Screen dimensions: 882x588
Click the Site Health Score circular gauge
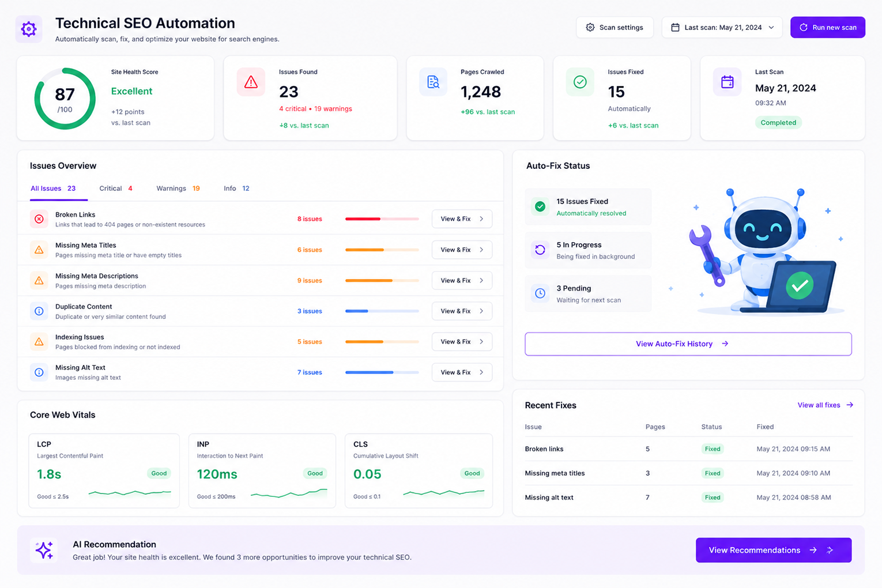pyautogui.click(x=65, y=99)
